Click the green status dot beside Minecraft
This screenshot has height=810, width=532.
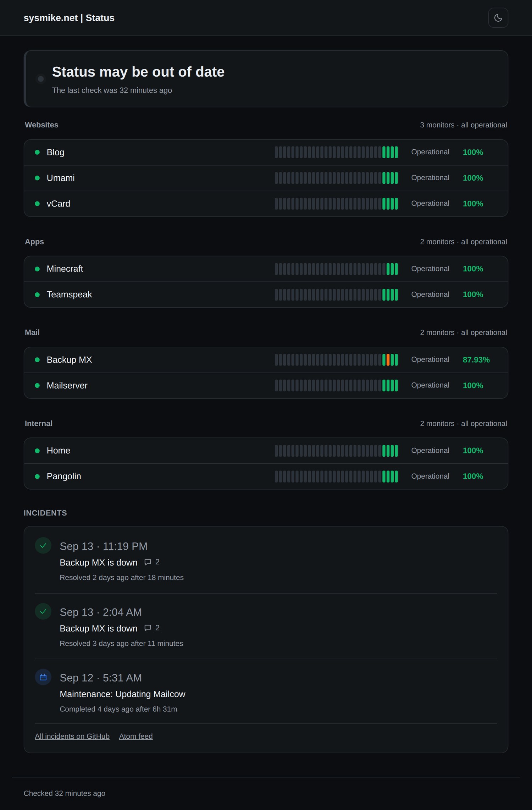coord(37,269)
